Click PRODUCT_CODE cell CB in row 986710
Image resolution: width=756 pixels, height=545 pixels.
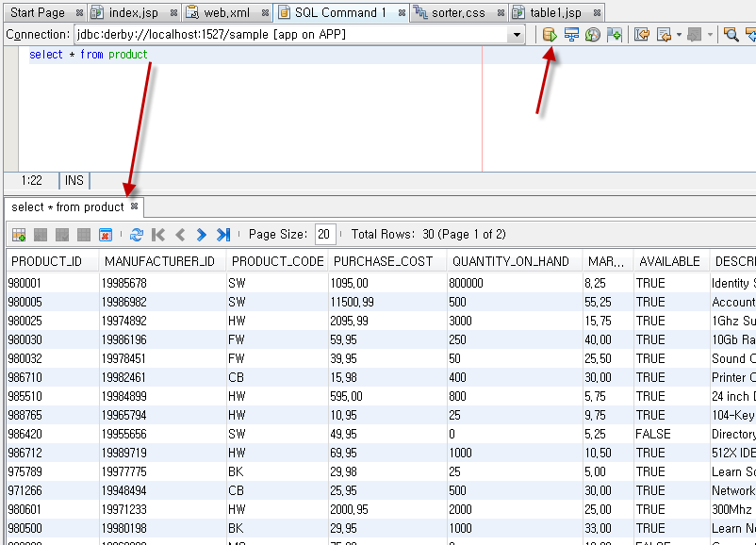click(277, 377)
